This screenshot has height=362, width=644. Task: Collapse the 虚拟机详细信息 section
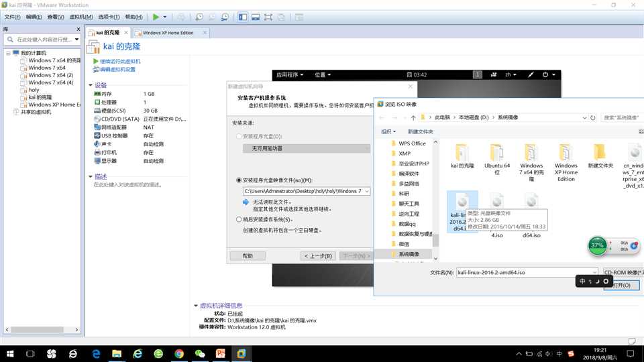[196, 306]
